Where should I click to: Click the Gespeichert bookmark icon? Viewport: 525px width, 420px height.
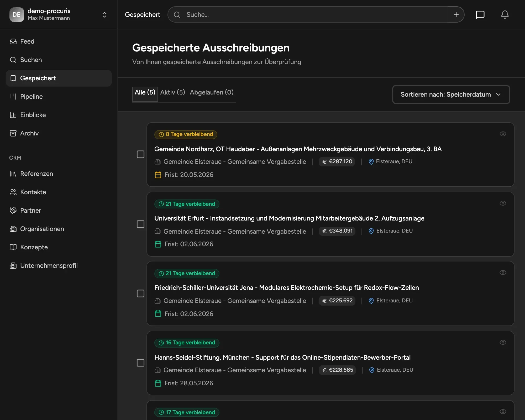[13, 78]
